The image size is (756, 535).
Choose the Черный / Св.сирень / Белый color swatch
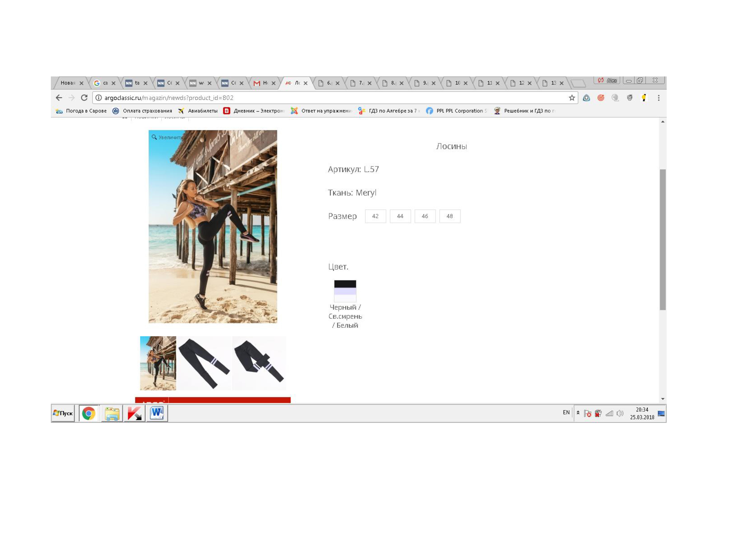345,291
